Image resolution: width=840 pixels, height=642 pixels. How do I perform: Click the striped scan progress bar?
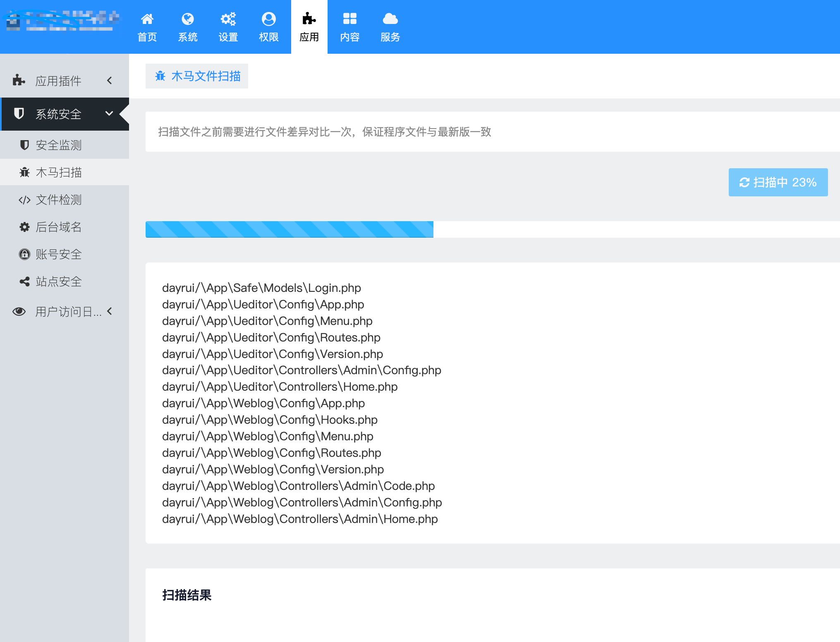[290, 229]
